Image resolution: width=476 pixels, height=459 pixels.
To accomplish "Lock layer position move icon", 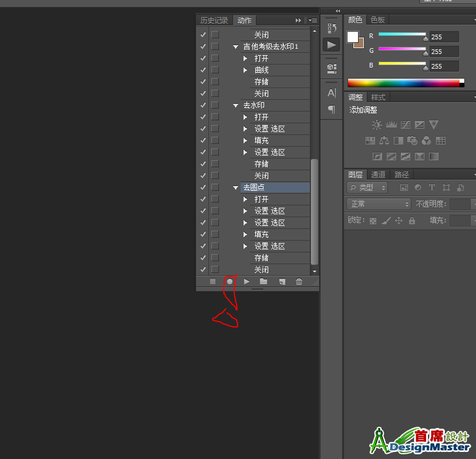I will (399, 221).
